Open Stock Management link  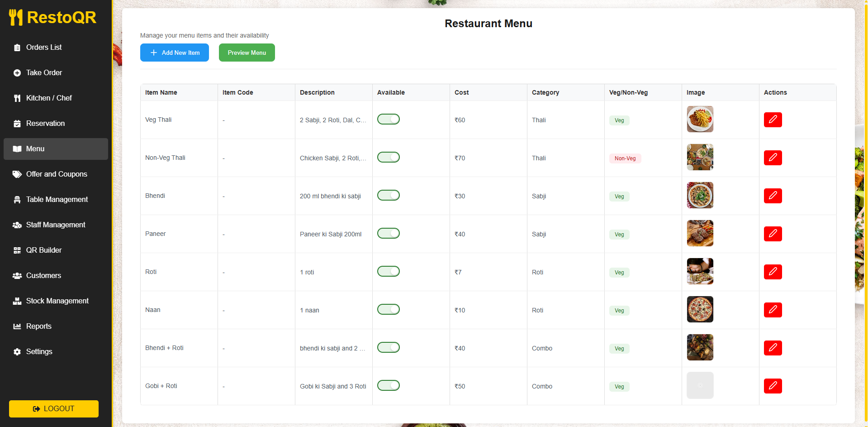pos(56,301)
